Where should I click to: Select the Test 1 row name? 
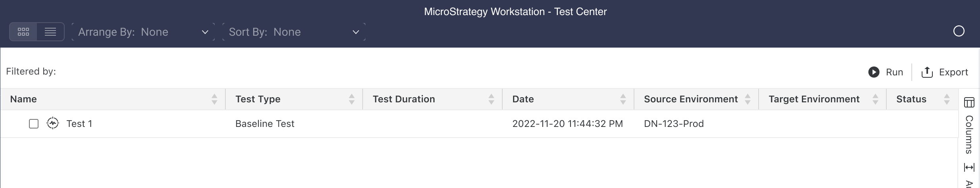[x=79, y=124]
